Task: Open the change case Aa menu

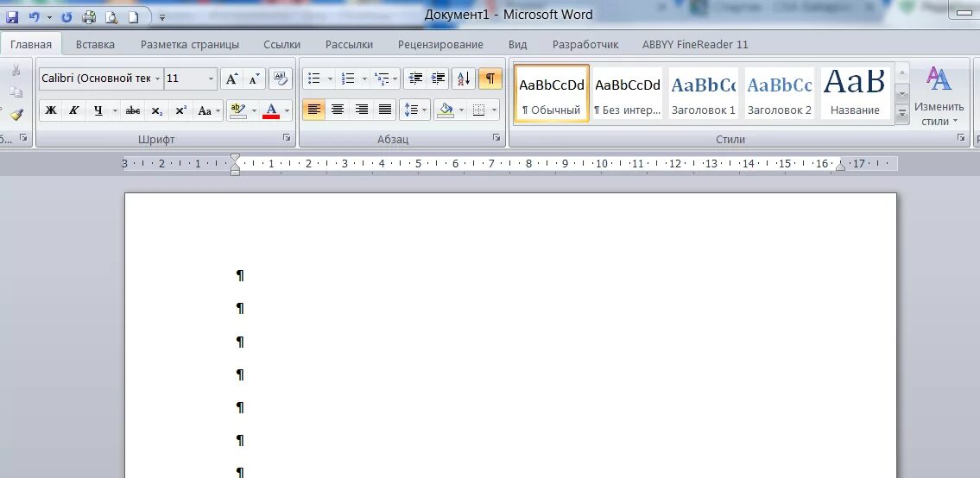Action: point(208,110)
